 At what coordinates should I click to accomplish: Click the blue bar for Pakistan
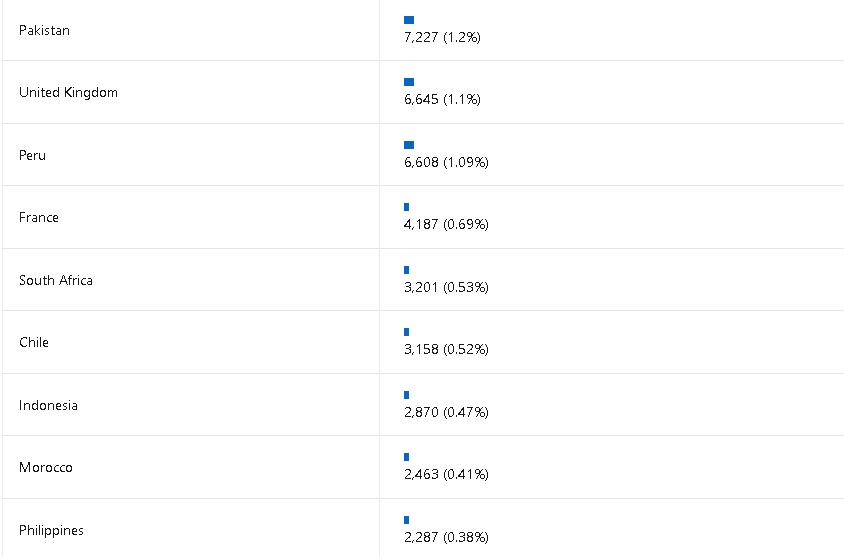tap(409, 19)
